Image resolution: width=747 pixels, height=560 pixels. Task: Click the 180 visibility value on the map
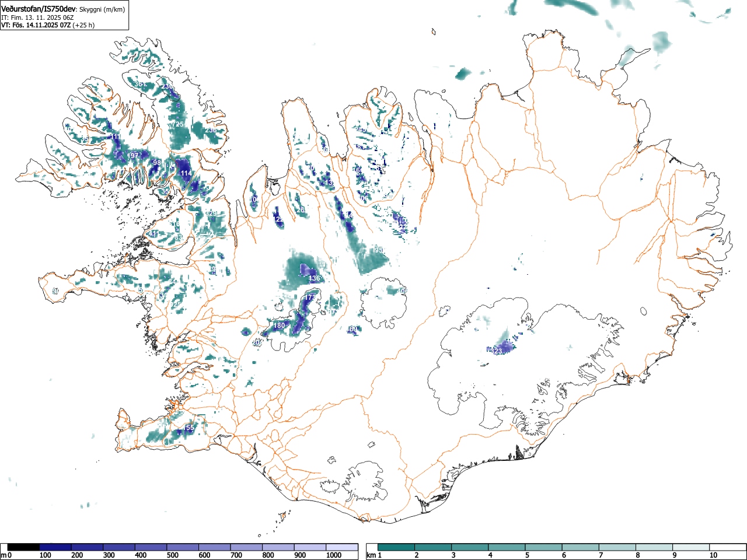pos(279,325)
